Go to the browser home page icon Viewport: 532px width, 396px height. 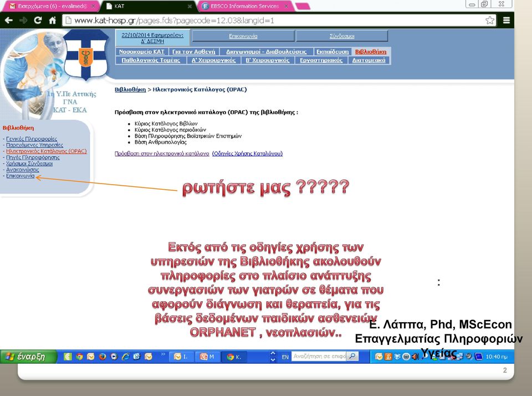52,21
